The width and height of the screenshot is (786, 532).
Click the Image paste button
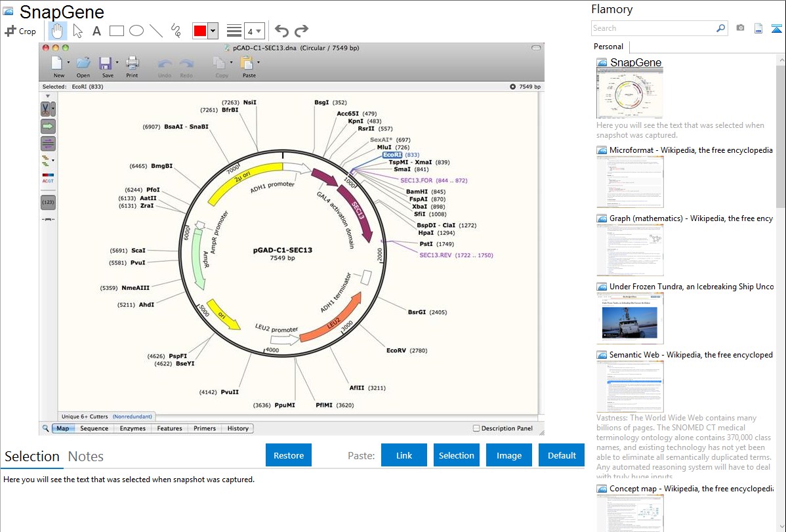pos(508,455)
